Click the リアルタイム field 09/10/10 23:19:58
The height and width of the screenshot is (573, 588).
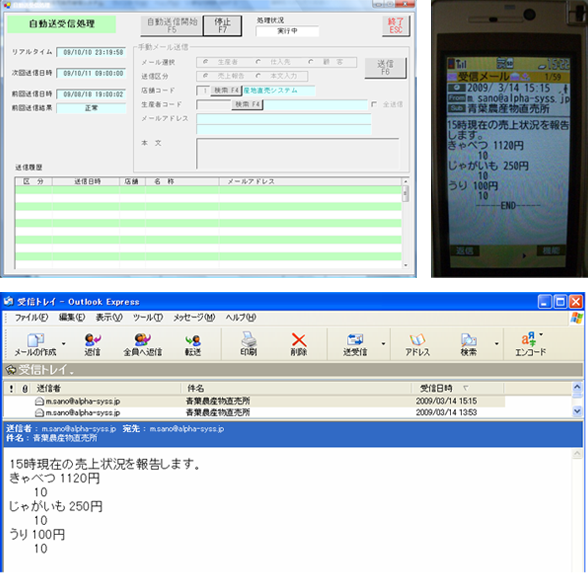91,52
